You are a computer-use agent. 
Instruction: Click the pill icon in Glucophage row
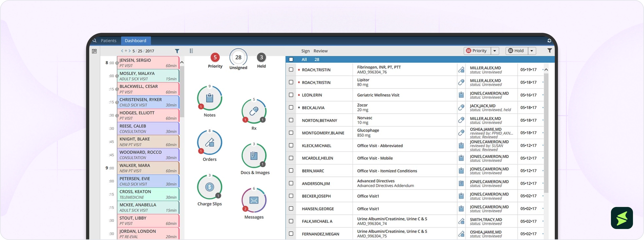click(x=461, y=133)
